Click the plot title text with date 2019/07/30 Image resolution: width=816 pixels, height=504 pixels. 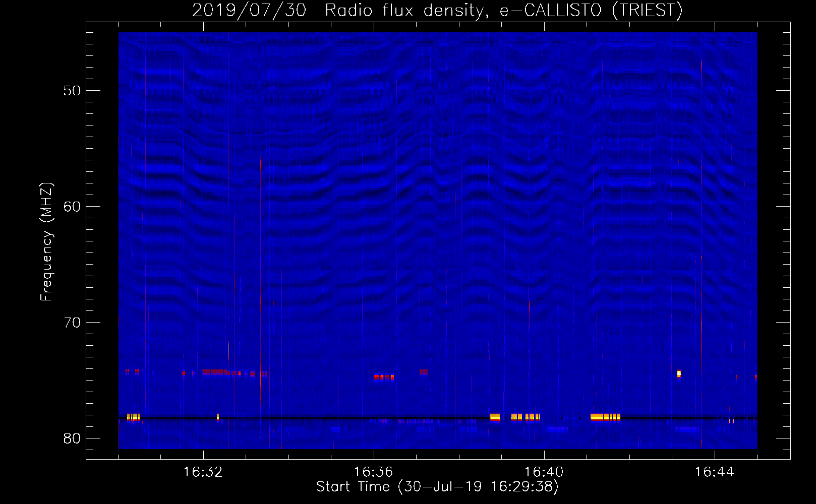coord(437,10)
